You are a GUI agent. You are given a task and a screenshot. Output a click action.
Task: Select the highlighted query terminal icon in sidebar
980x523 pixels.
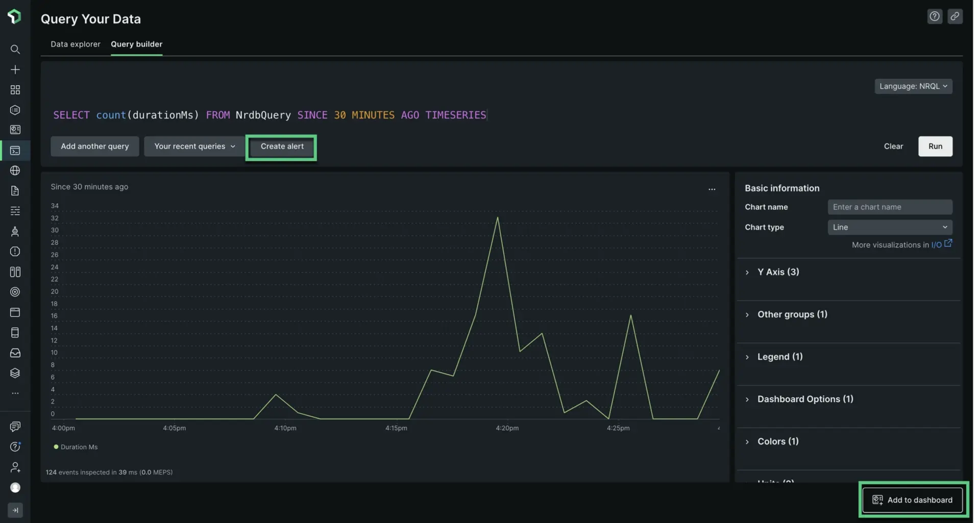[x=15, y=151]
